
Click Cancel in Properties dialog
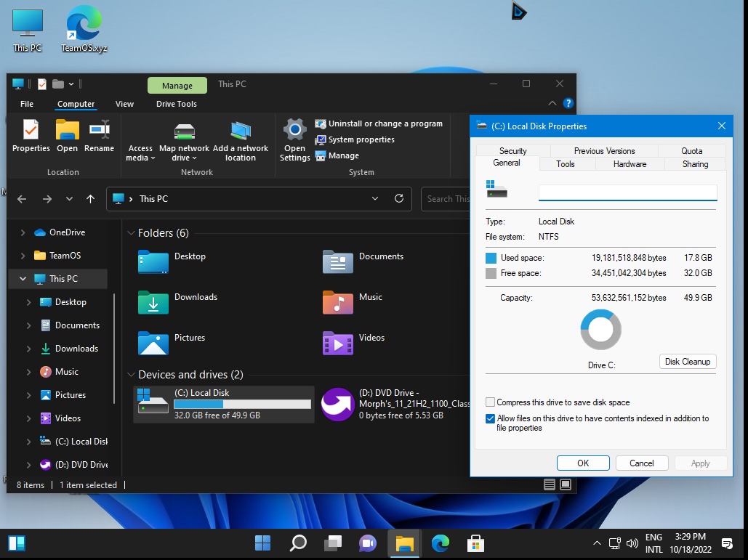641,463
